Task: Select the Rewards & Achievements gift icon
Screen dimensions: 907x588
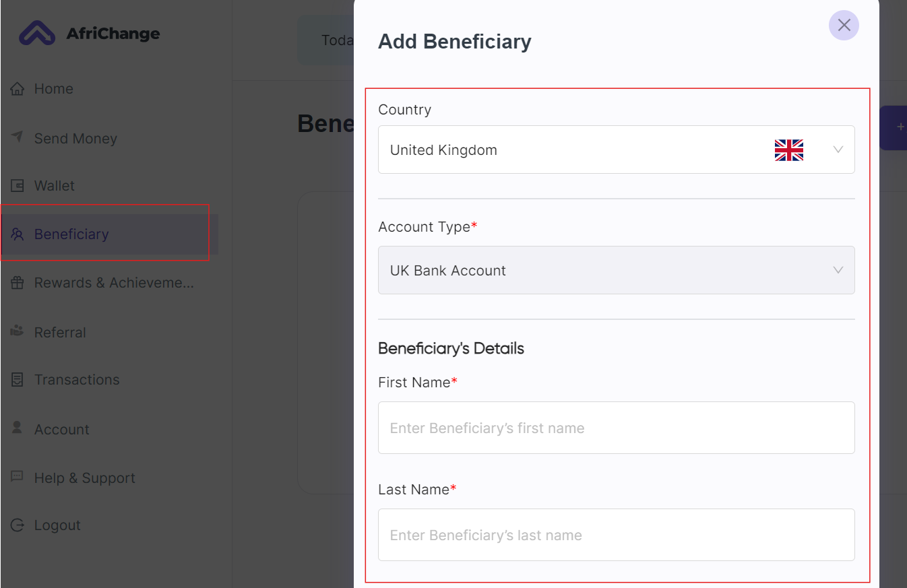Action: [x=17, y=282]
